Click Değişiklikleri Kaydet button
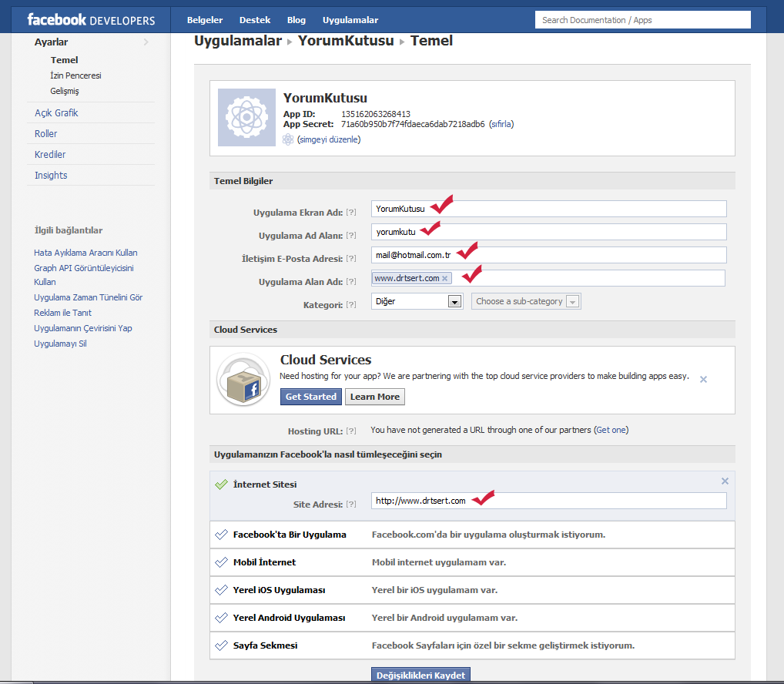Screen dimensions: 784x684 (x=420, y=675)
